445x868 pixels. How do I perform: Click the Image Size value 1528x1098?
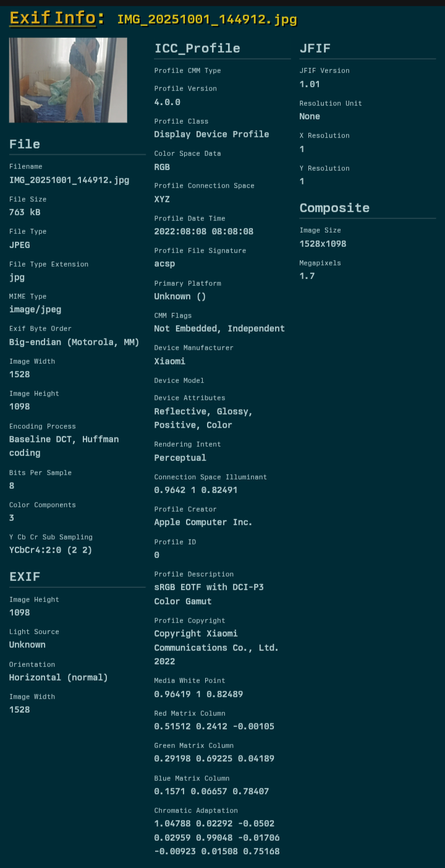click(x=323, y=244)
